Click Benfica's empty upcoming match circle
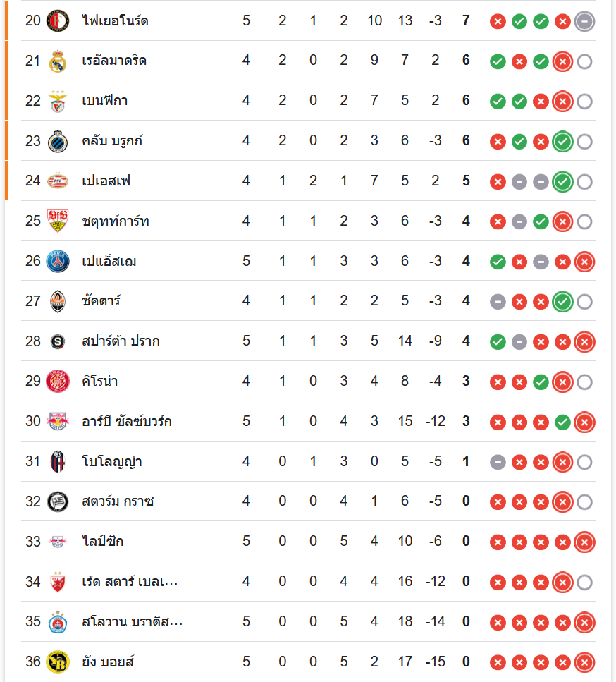 coord(584,102)
